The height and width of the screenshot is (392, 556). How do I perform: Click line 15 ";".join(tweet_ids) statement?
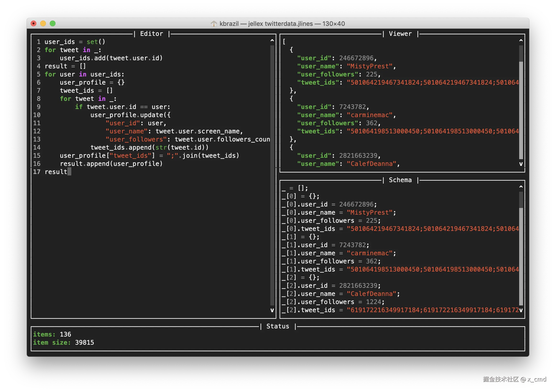coord(150,156)
